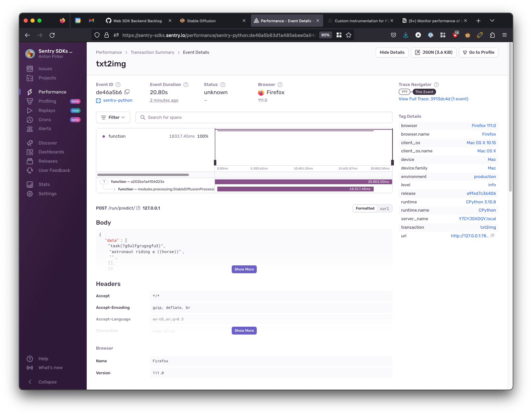Click the Hide Details button
Image resolution: width=532 pixels, height=415 pixels.
392,52
